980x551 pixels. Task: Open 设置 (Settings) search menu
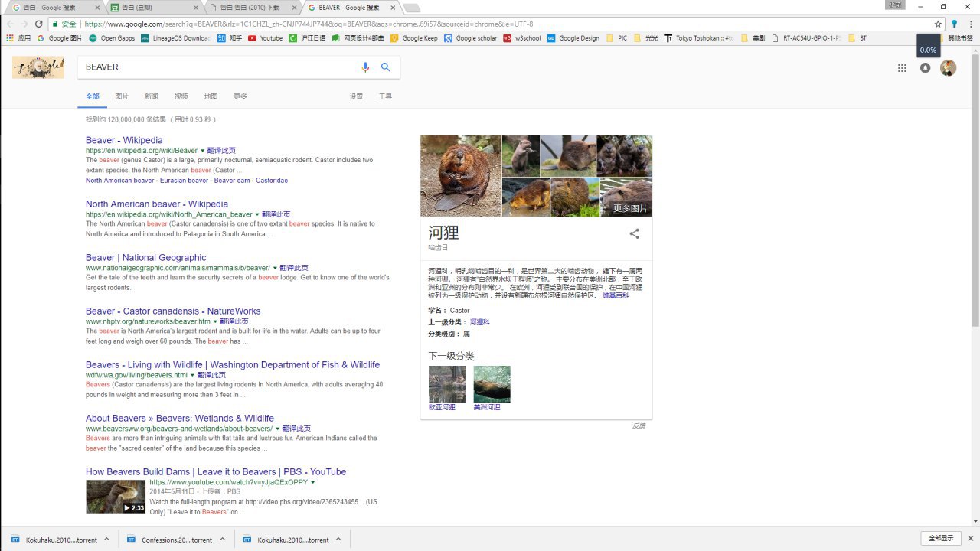click(x=356, y=96)
